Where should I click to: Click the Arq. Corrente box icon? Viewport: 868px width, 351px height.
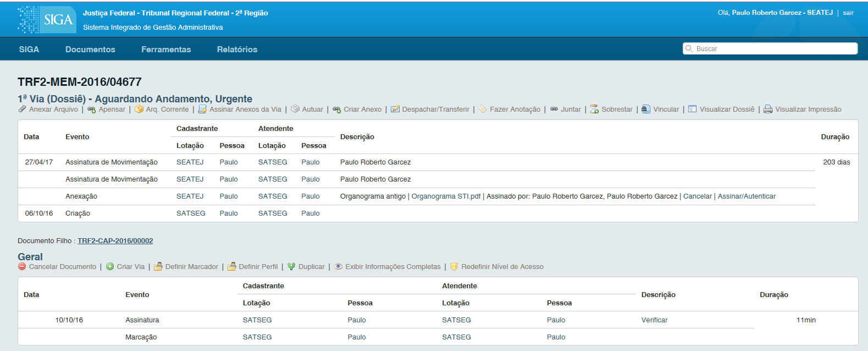click(x=139, y=109)
